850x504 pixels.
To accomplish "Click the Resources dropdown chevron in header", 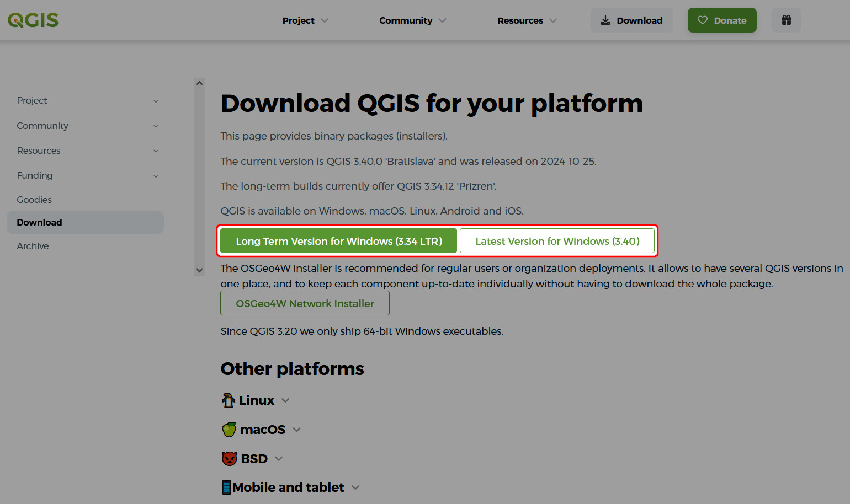I will pos(553,20).
